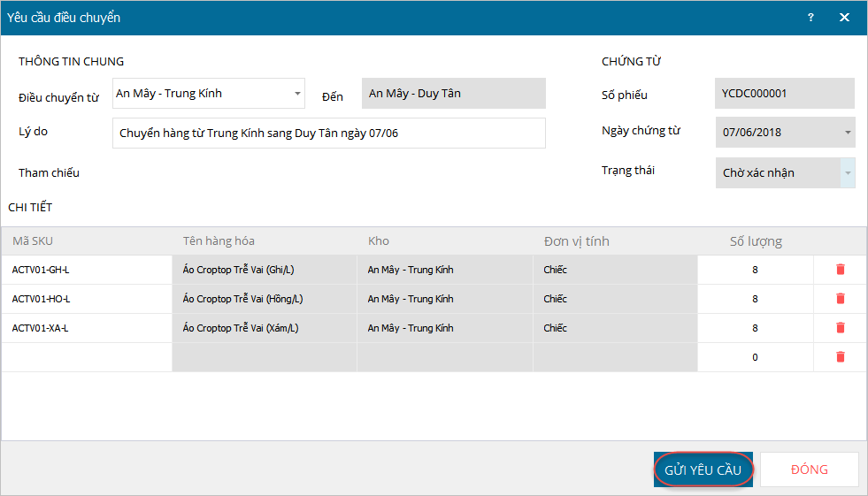
Task: Click the GỬI YÊU CẦU button
Action: (x=703, y=469)
